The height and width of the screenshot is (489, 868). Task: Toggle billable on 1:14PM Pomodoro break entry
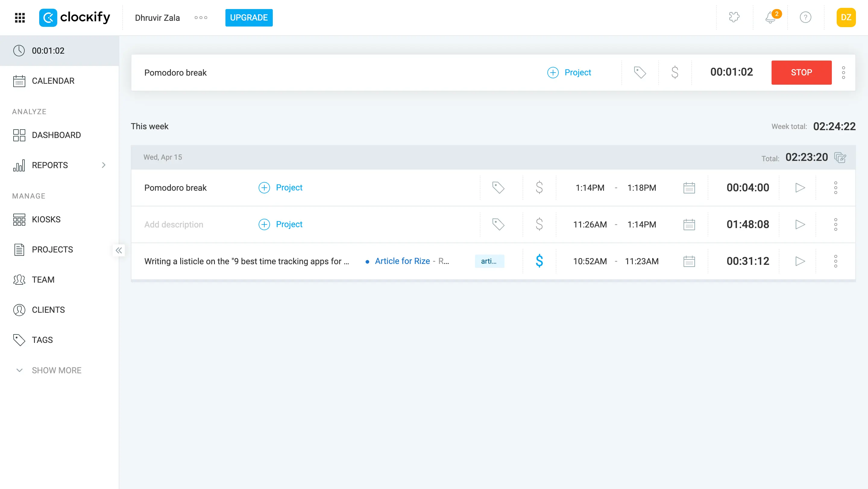539,188
